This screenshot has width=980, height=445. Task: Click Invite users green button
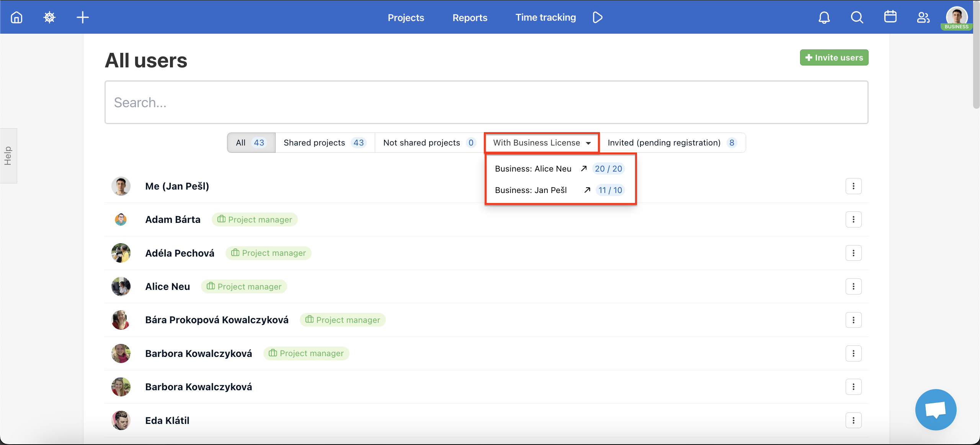coord(835,57)
